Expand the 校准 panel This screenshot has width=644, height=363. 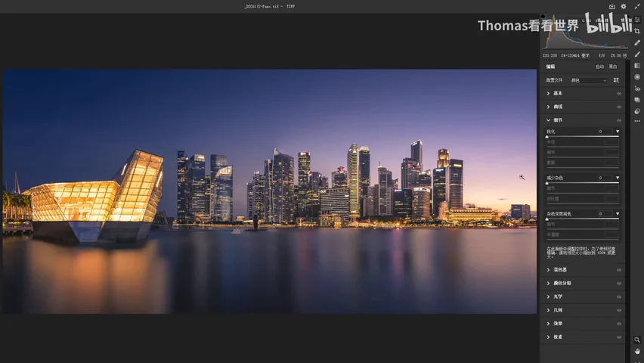tap(548, 337)
